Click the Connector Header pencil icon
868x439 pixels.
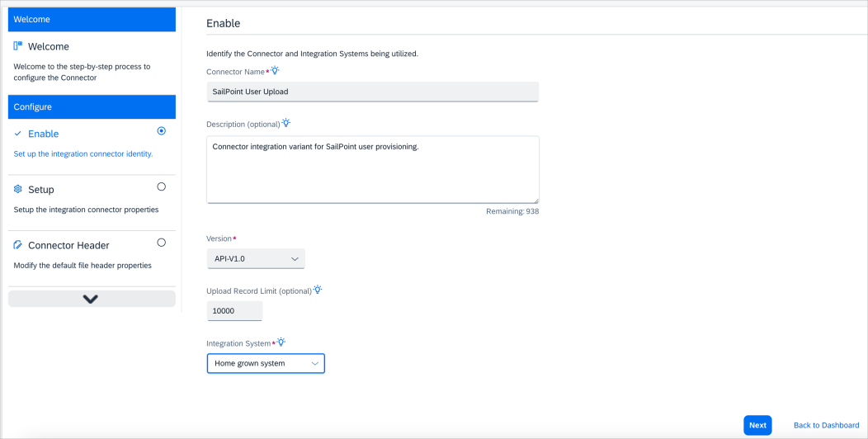point(17,245)
